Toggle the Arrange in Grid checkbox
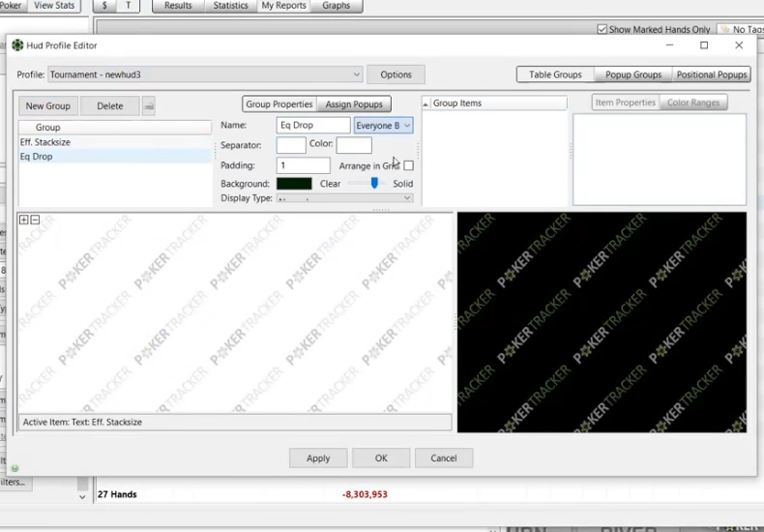The image size is (764, 532). (409, 165)
